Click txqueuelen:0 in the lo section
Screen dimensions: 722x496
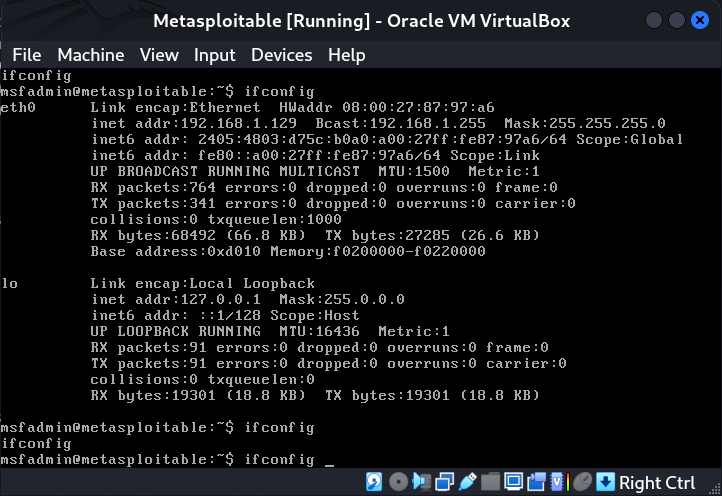coord(261,379)
